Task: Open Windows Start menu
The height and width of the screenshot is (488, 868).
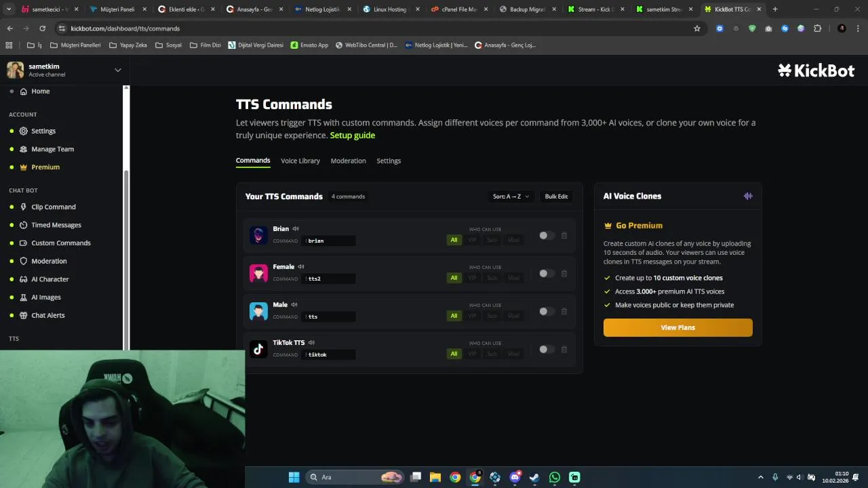Action: (294, 477)
